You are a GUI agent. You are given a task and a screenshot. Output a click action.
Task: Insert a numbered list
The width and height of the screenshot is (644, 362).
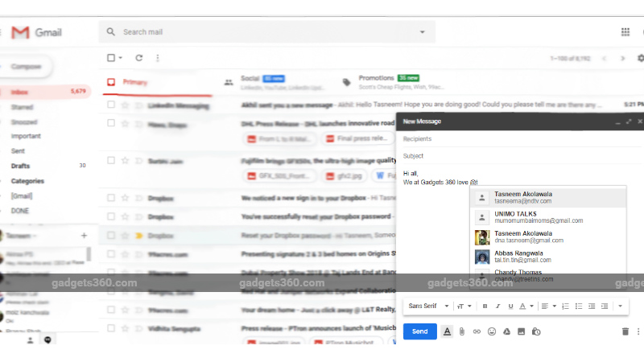[x=566, y=306]
